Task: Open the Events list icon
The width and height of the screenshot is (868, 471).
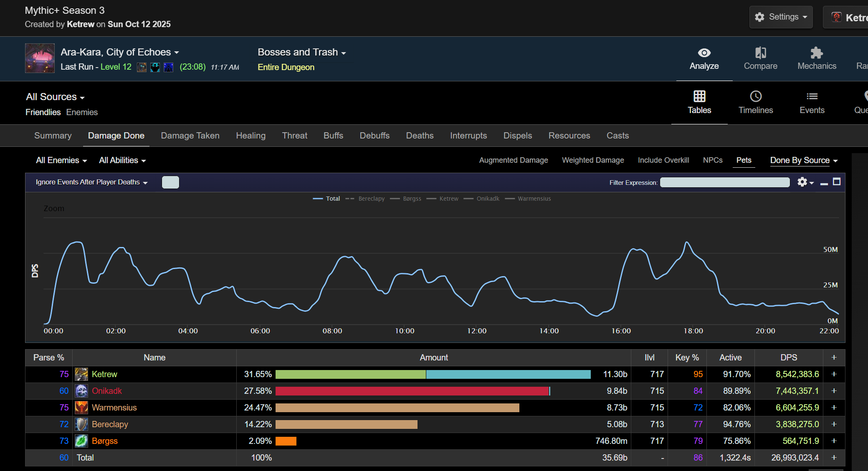Action: coord(812,96)
